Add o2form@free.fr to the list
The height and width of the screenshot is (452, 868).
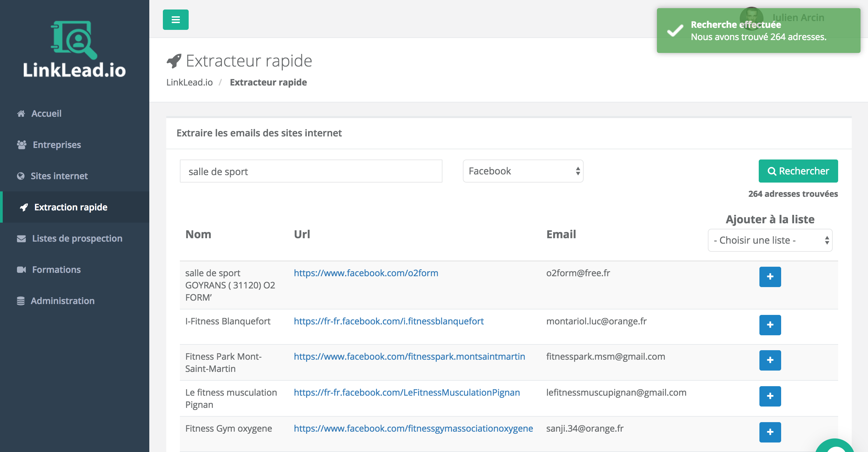pyautogui.click(x=770, y=277)
